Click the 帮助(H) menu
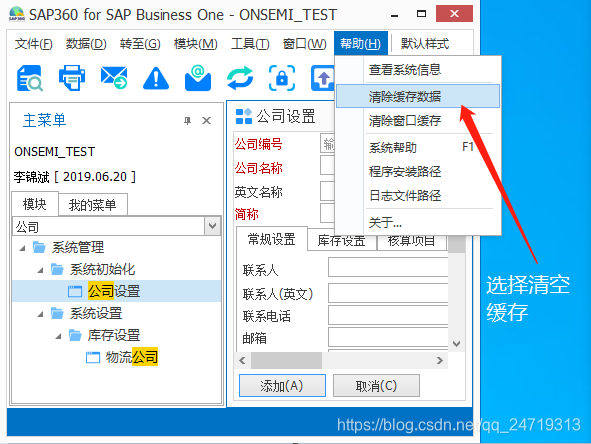This screenshot has height=444, width=591. click(361, 44)
